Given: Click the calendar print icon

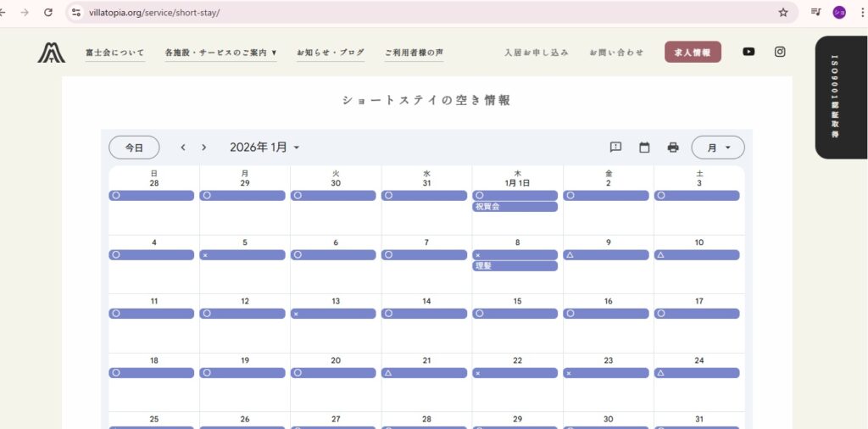Looking at the screenshot, I should (x=673, y=148).
